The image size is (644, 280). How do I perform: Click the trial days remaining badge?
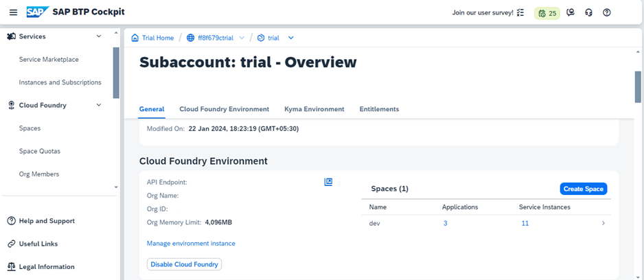pos(547,13)
